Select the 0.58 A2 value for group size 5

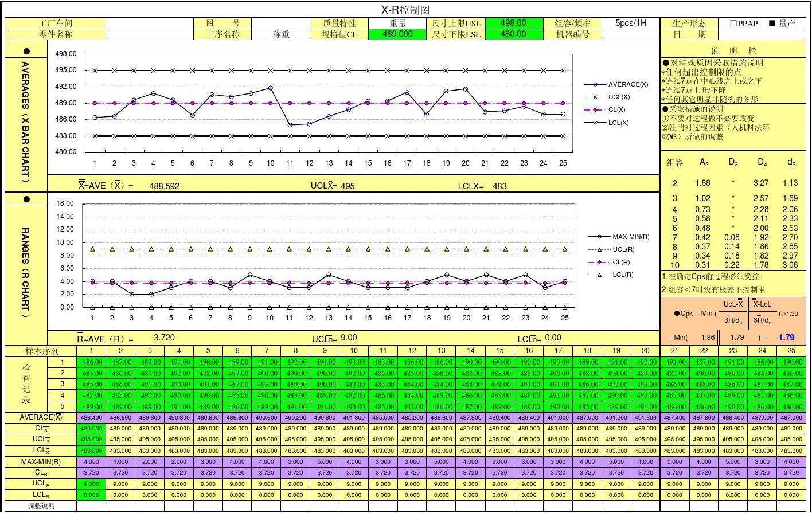point(703,218)
